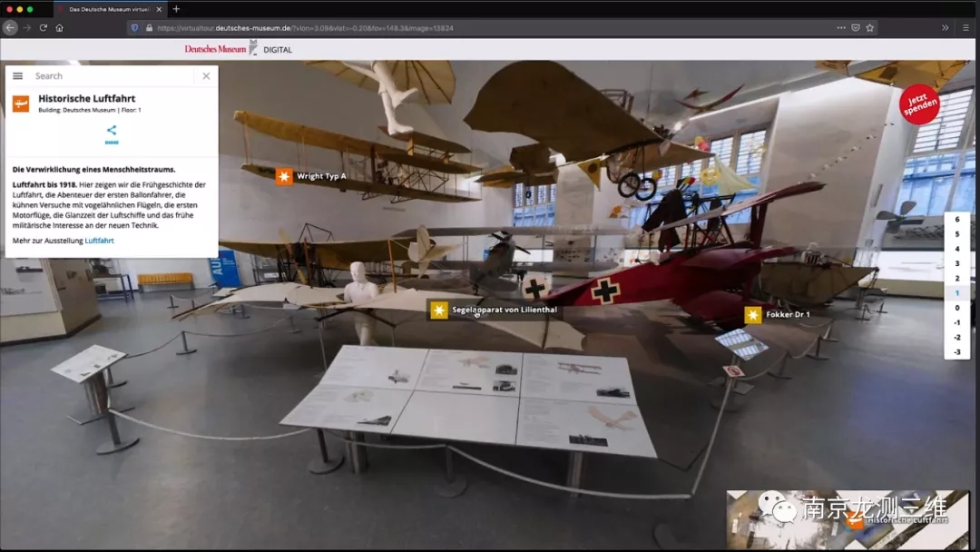Viewport: 980px width, 552px height.
Task: Go to museum floor 0
Action: pos(957,308)
